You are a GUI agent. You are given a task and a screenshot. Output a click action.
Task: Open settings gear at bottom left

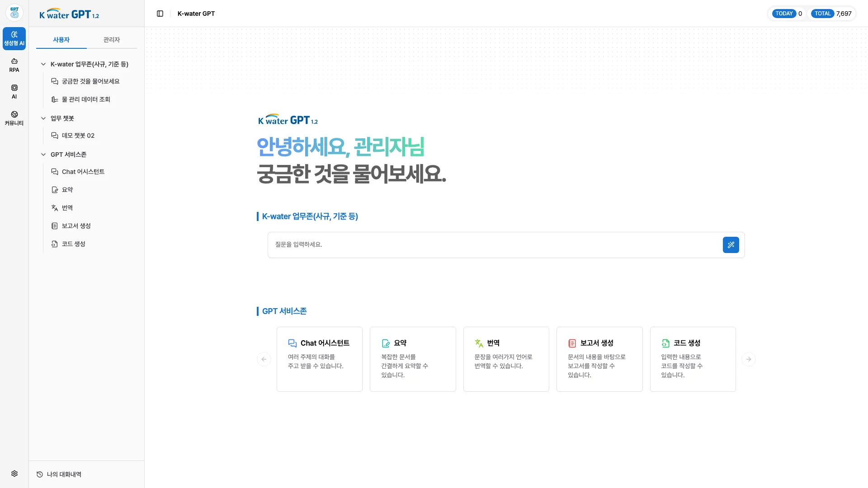point(14,474)
